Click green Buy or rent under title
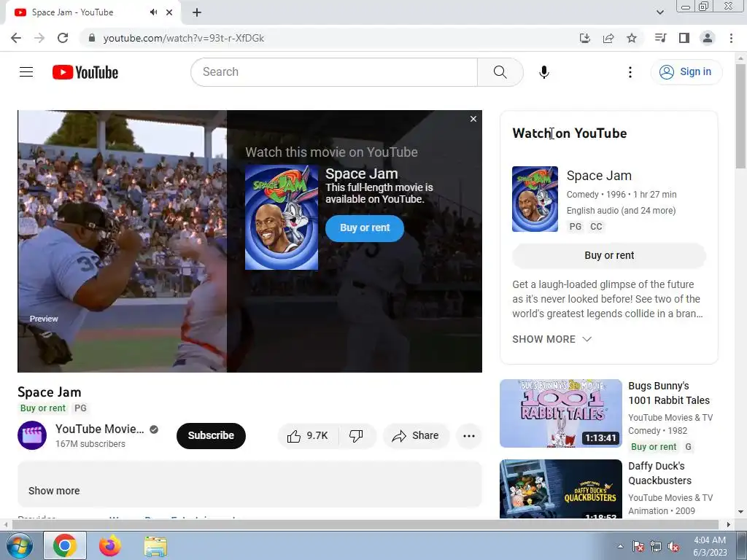This screenshot has height=560, width=747. [x=43, y=408]
